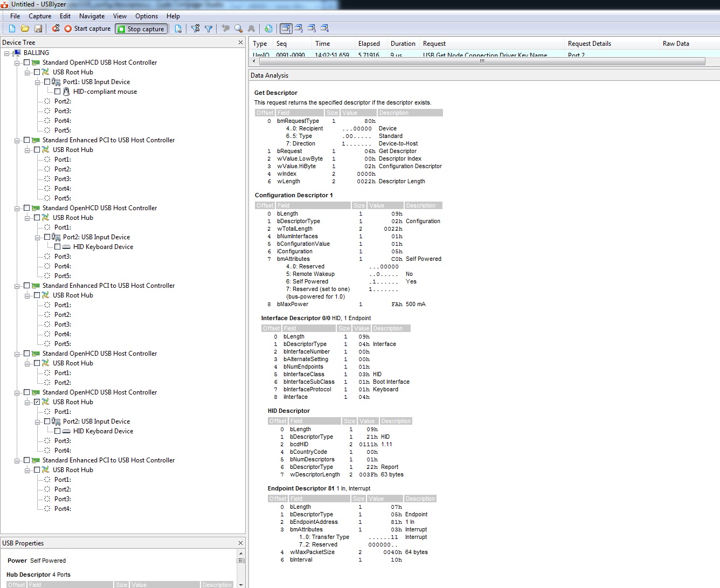Click the Raw Data column header
Image resolution: width=720 pixels, height=588 pixels.
tap(689, 44)
